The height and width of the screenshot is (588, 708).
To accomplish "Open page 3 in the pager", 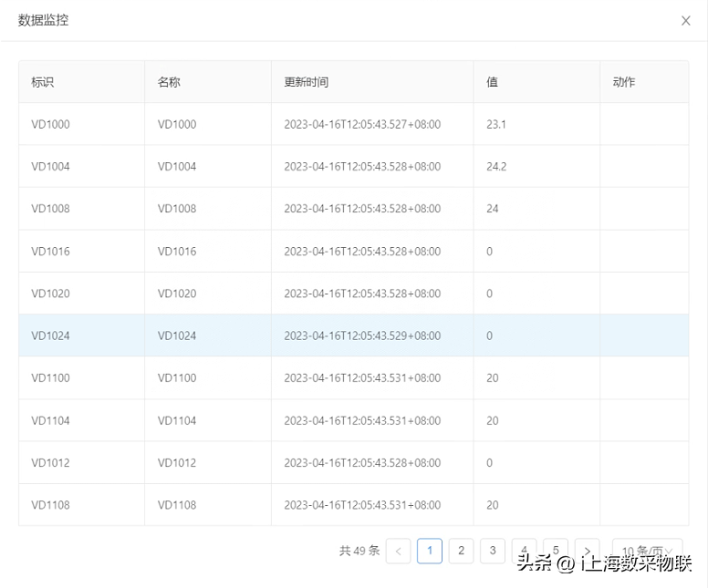I will [492, 551].
